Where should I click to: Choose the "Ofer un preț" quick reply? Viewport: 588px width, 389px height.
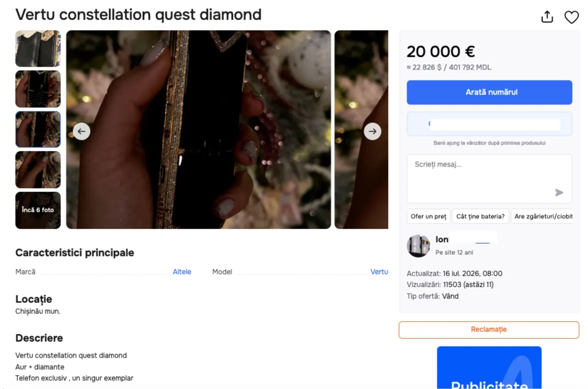(x=428, y=216)
